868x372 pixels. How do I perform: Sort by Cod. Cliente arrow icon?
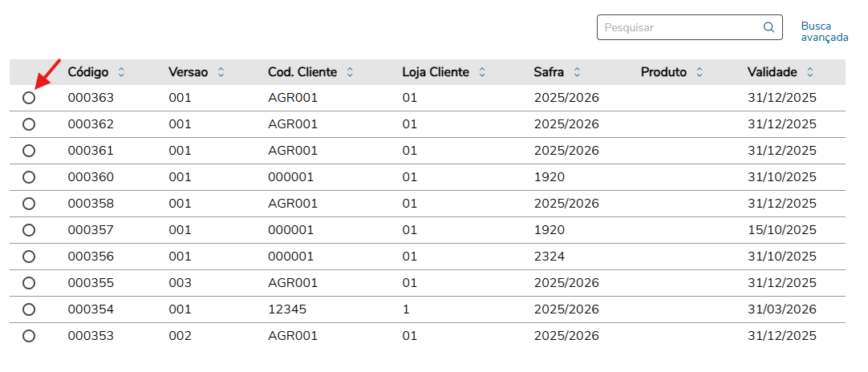coord(350,72)
